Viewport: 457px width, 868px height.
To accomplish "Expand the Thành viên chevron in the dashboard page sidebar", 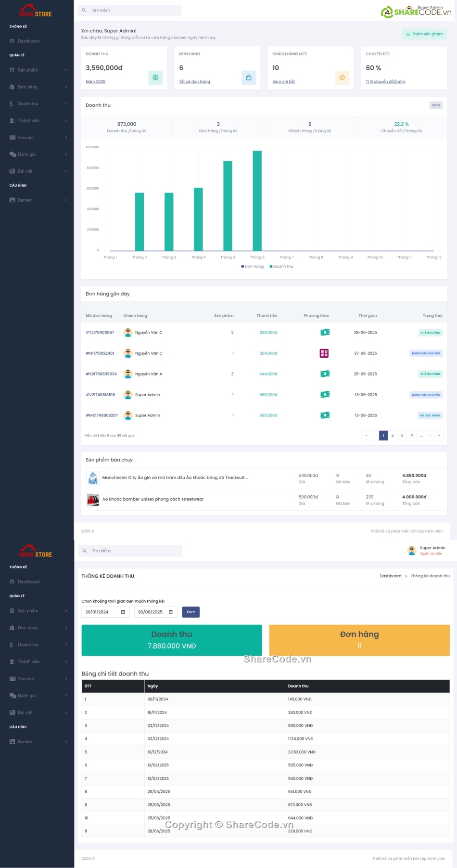I will pos(66,121).
